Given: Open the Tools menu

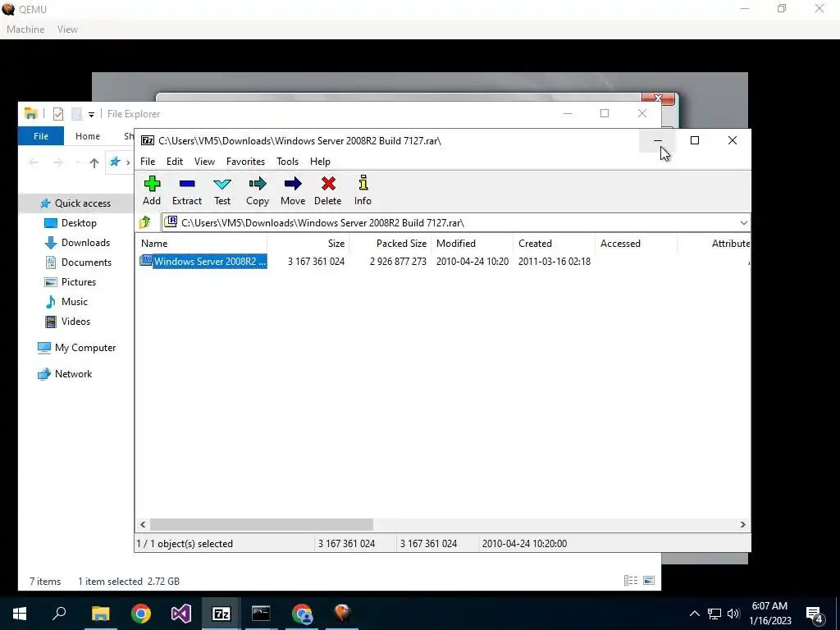Looking at the screenshot, I should coord(287,162).
